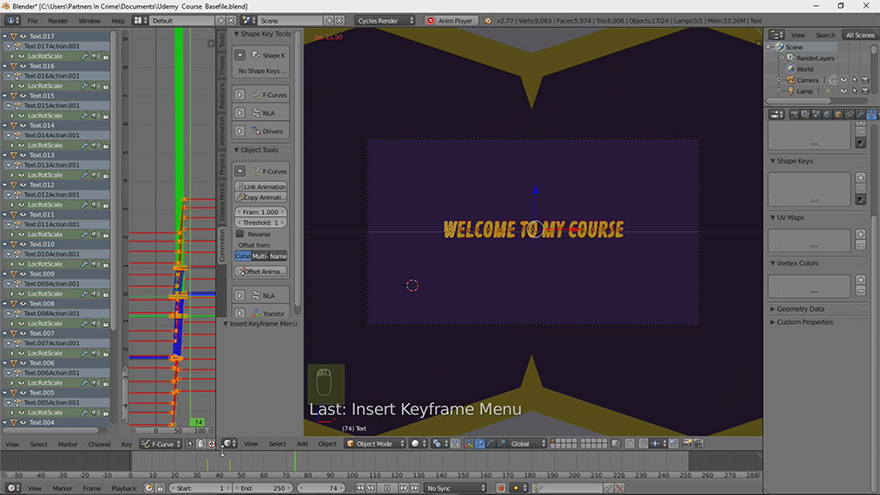Add a UV map with plus button

tap(861, 234)
